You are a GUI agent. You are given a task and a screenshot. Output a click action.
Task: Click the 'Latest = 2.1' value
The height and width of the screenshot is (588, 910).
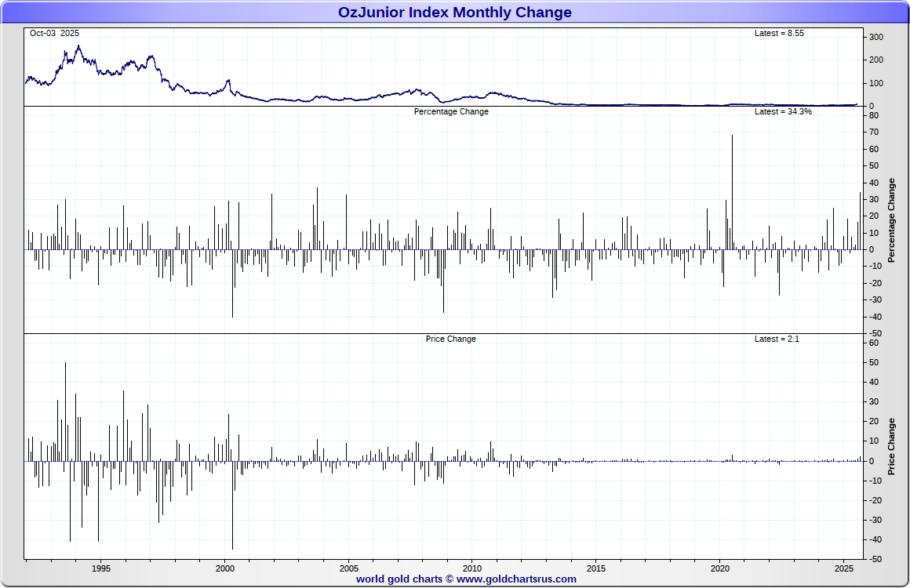point(777,339)
